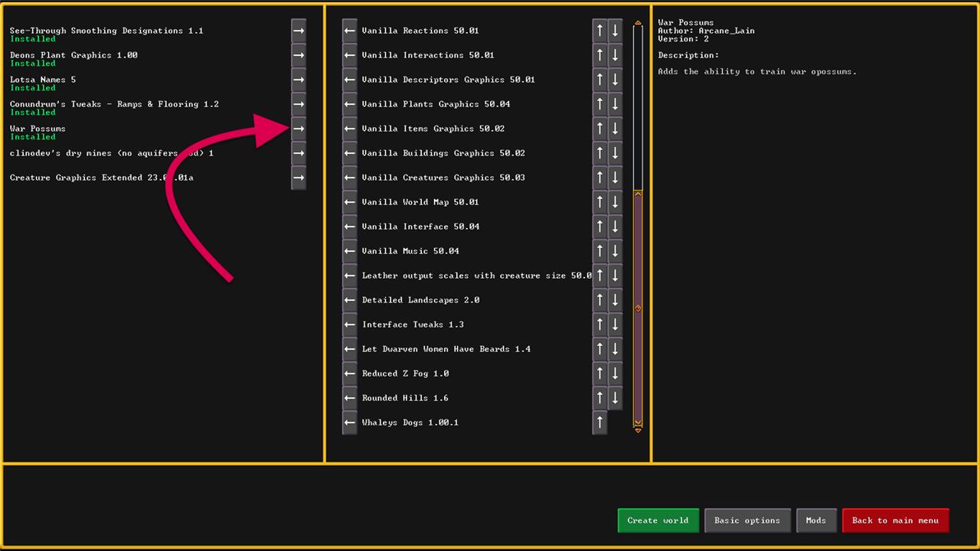Click Create world button
This screenshot has height=551, width=980.
point(658,520)
